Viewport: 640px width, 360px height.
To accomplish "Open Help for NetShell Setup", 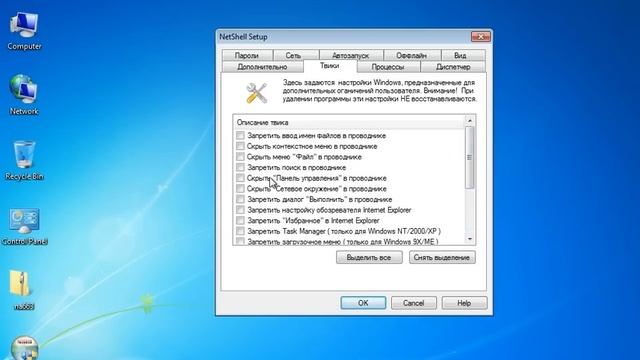I will 464,303.
